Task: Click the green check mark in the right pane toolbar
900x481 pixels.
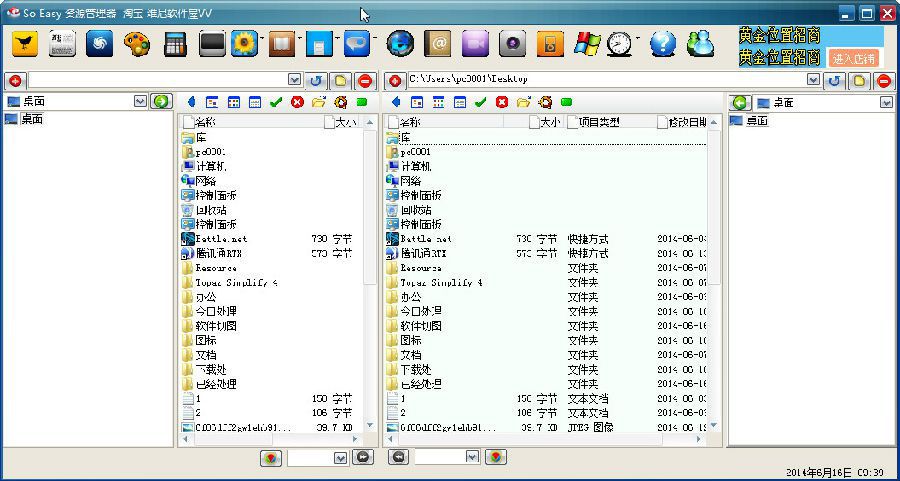Action: click(481, 102)
